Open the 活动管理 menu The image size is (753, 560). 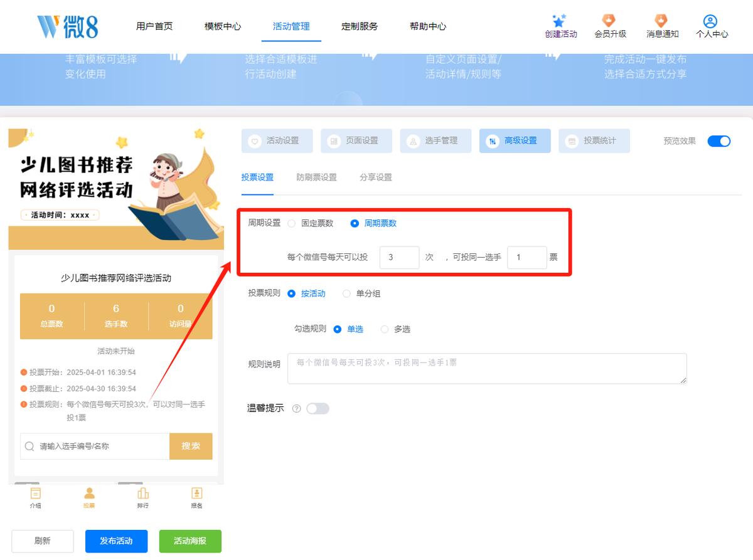tap(291, 26)
